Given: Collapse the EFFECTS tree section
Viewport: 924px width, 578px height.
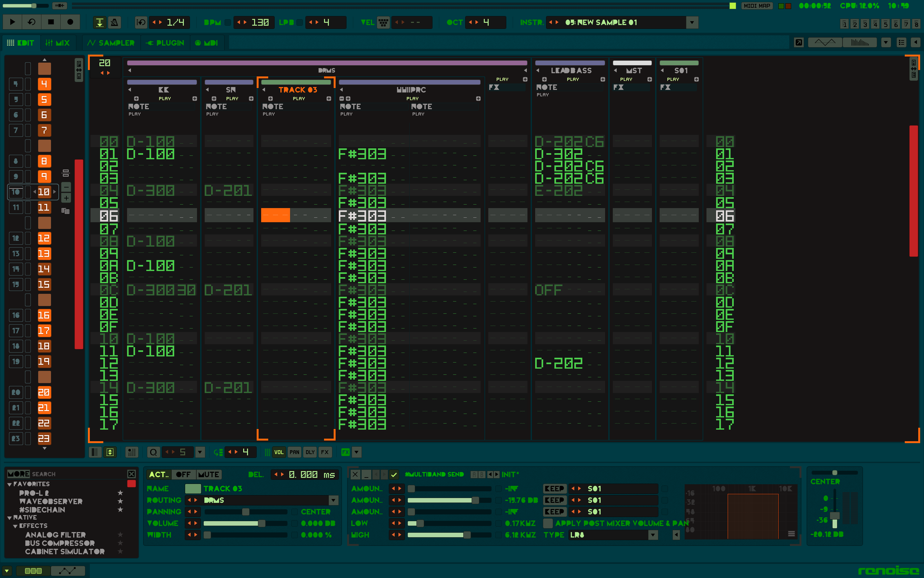Looking at the screenshot, I should pos(15,526).
